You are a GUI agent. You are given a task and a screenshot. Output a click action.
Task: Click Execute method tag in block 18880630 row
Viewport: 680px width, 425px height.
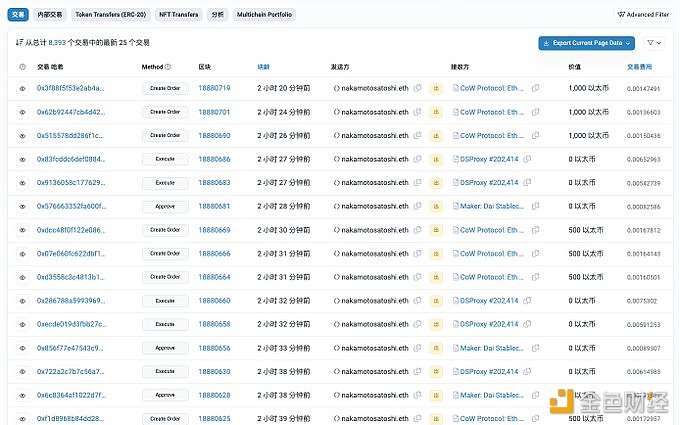[x=165, y=371]
